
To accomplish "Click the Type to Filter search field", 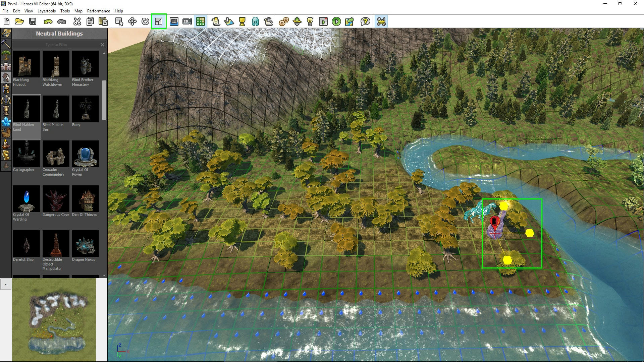I will pos(56,45).
